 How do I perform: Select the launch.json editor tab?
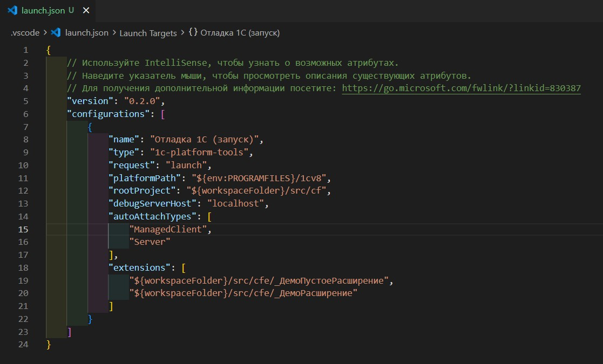pyautogui.click(x=48, y=11)
